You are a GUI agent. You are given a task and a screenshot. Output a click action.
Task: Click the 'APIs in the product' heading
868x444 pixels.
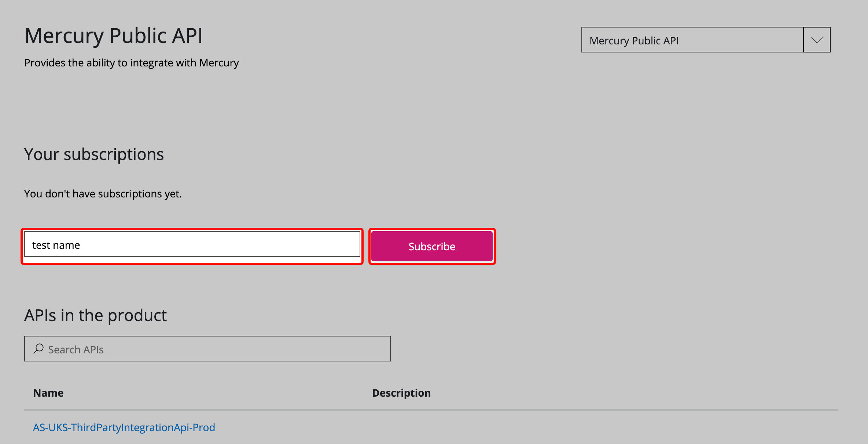click(95, 316)
